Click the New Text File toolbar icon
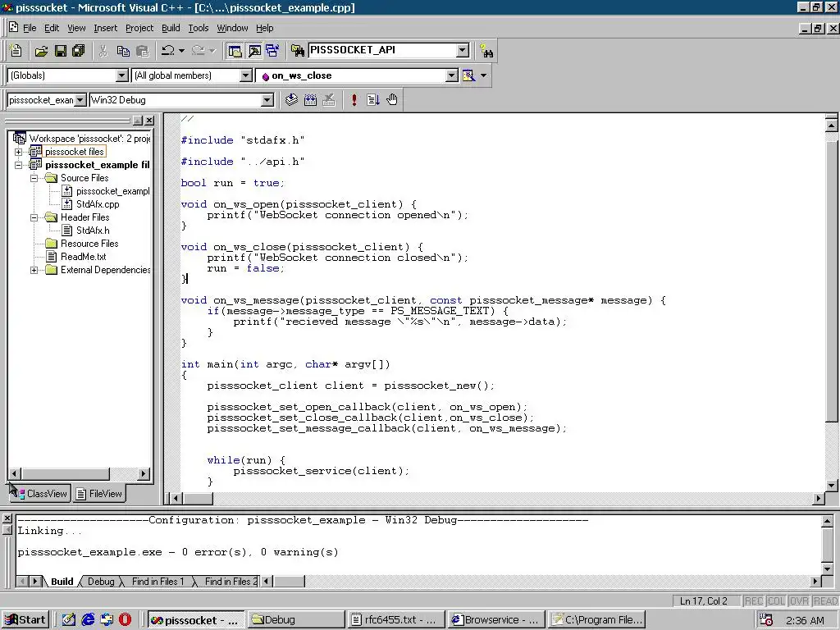This screenshot has width=840, height=630. pyautogui.click(x=16, y=50)
